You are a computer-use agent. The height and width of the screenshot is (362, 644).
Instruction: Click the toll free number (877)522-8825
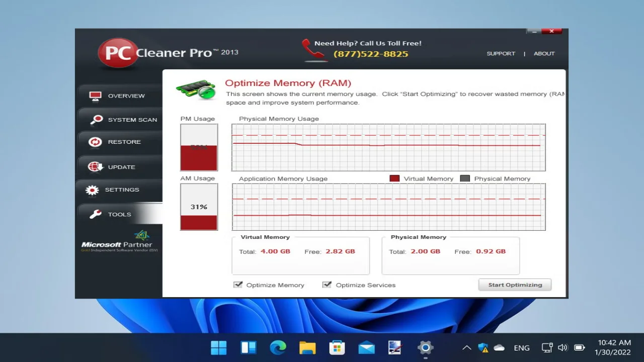[x=371, y=54]
